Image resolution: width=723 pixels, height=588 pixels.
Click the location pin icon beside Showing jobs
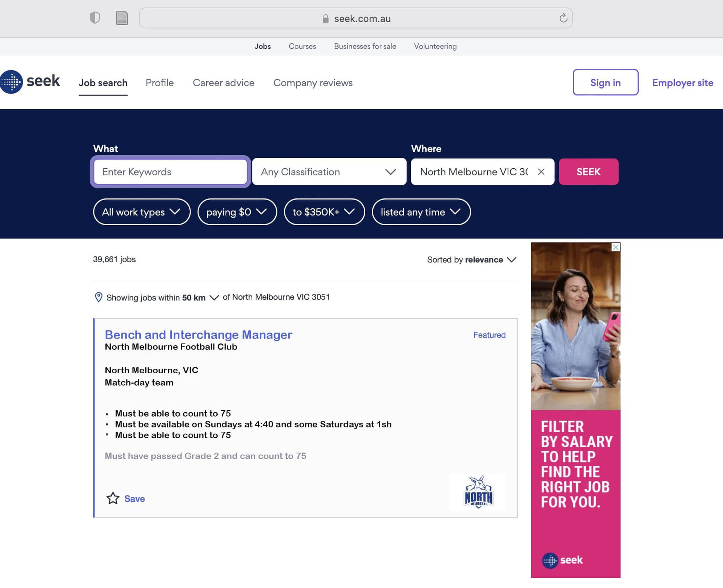click(x=98, y=297)
